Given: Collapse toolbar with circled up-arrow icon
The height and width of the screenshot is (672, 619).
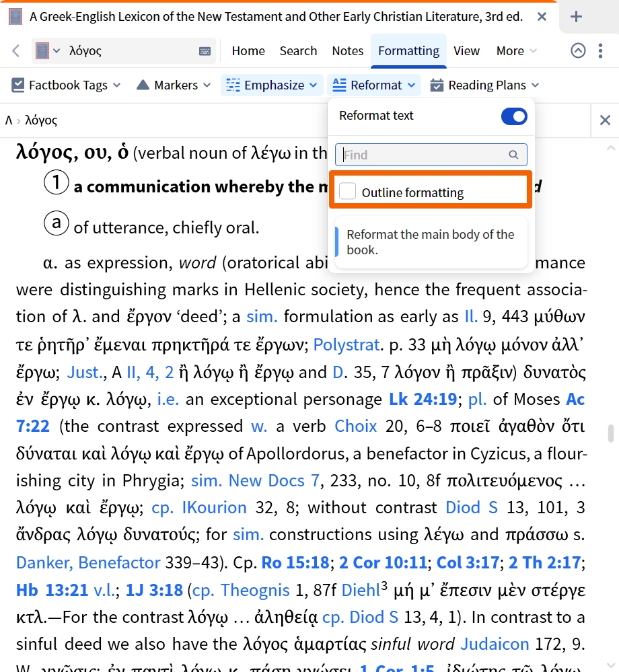Looking at the screenshot, I should pyautogui.click(x=578, y=50).
